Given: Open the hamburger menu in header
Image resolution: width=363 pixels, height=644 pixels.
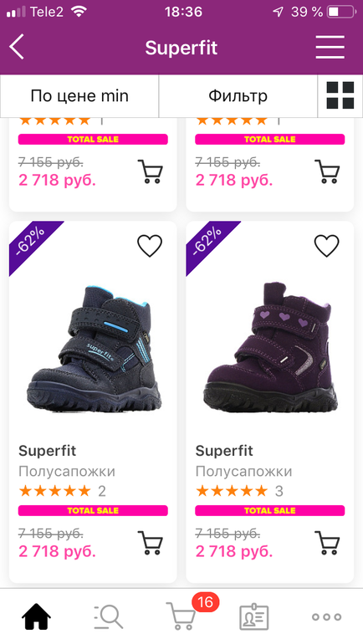Looking at the screenshot, I should coord(330,47).
